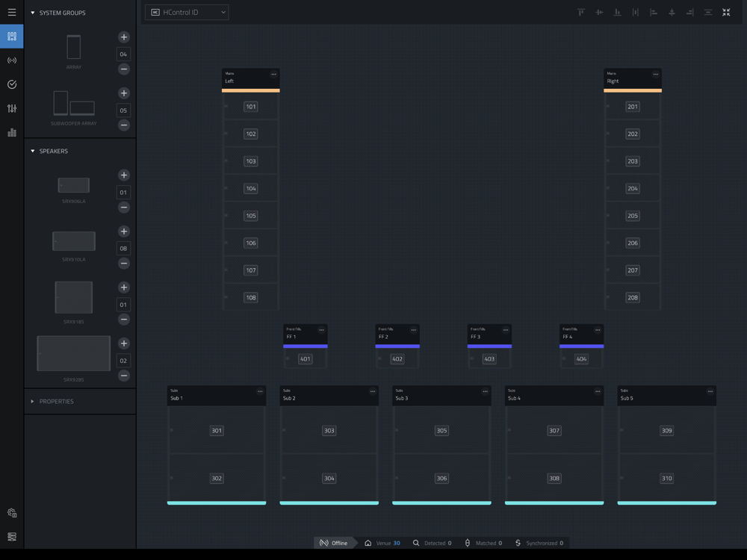Click the align top toolbar icon
This screenshot has width=747, height=560.
point(581,13)
